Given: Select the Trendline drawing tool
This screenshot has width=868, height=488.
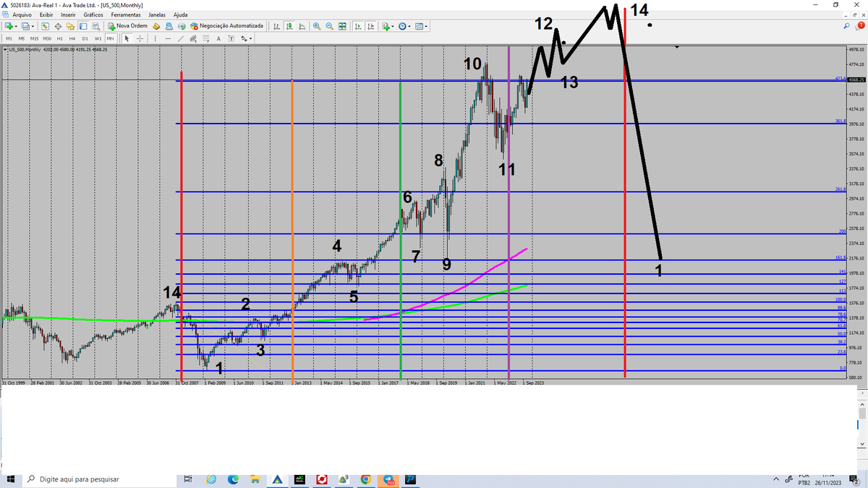Looking at the screenshot, I should [181, 38].
